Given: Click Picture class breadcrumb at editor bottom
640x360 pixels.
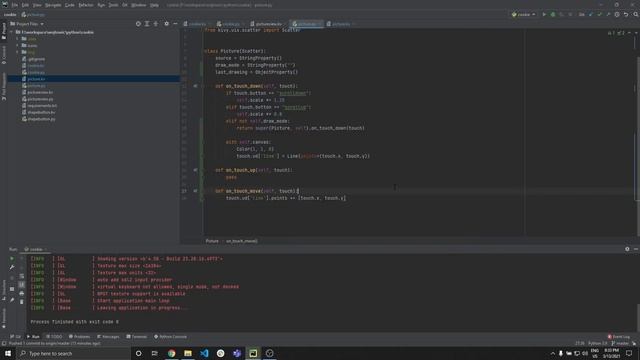Looking at the screenshot, I should click(x=212, y=241).
